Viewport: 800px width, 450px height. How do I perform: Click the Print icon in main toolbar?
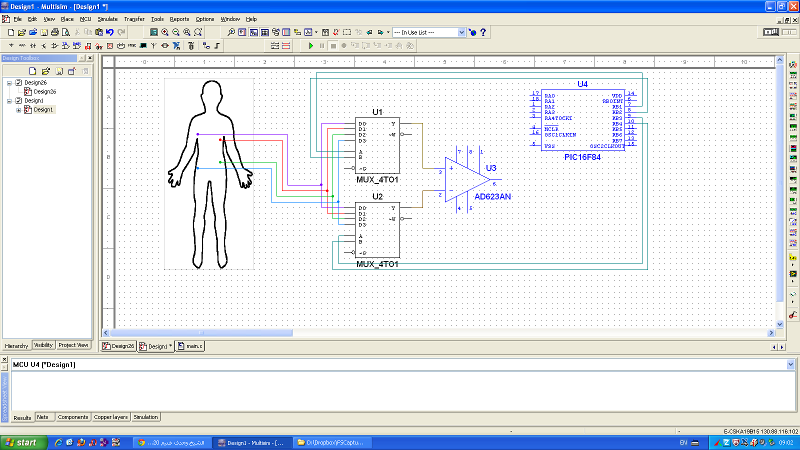pos(55,32)
